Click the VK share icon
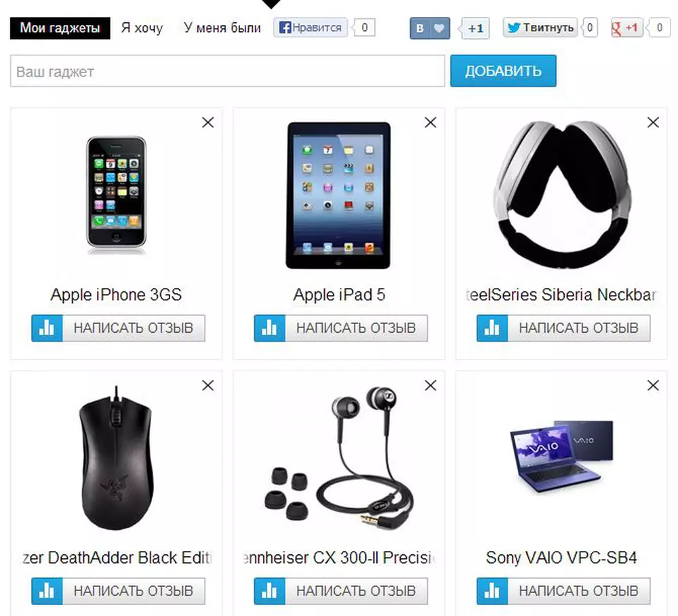Viewport: 678px width, 616px height. pos(420,28)
